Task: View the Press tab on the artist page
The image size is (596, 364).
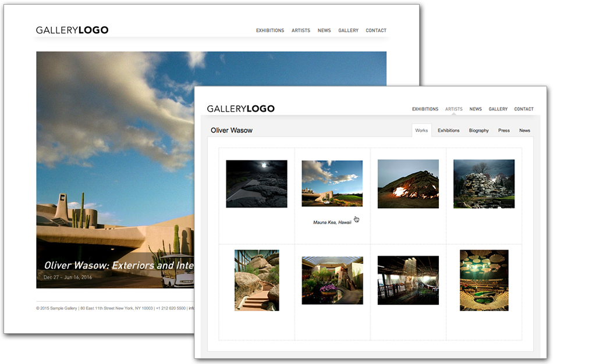Action: click(504, 130)
